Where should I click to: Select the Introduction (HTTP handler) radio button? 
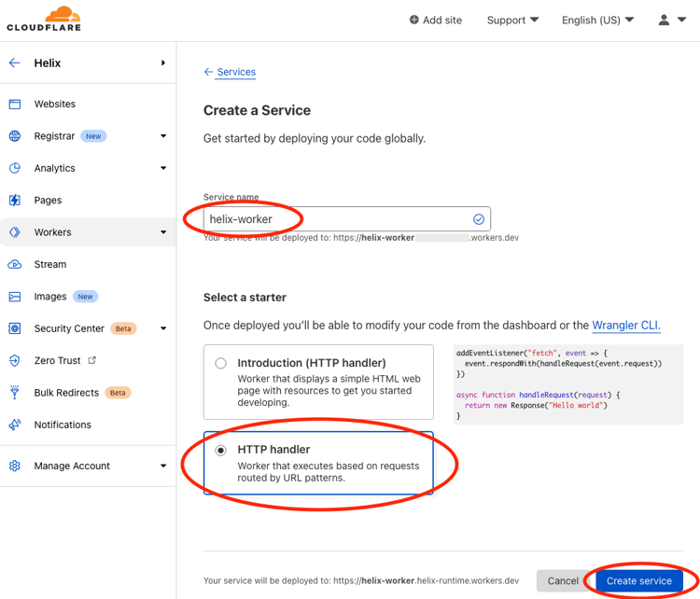[x=220, y=363]
